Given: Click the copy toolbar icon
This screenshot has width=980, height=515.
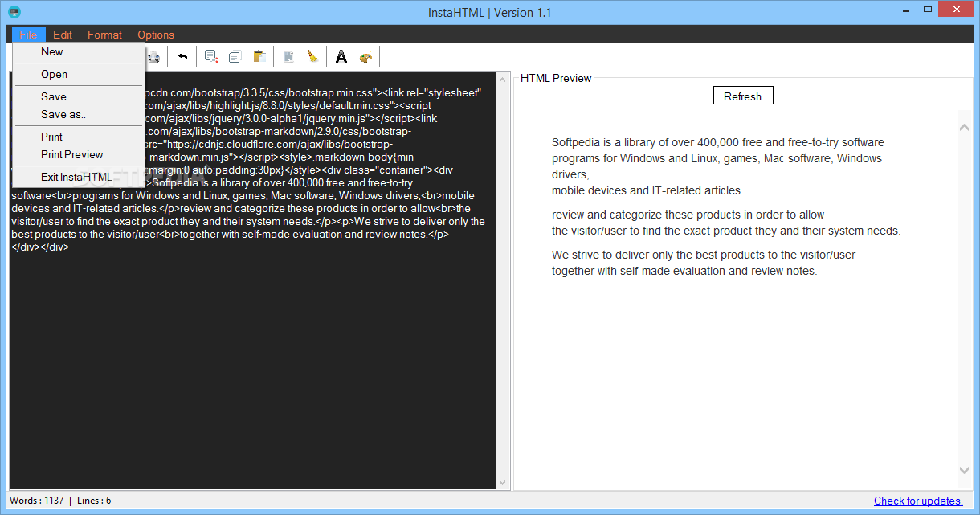Looking at the screenshot, I should click(x=235, y=56).
